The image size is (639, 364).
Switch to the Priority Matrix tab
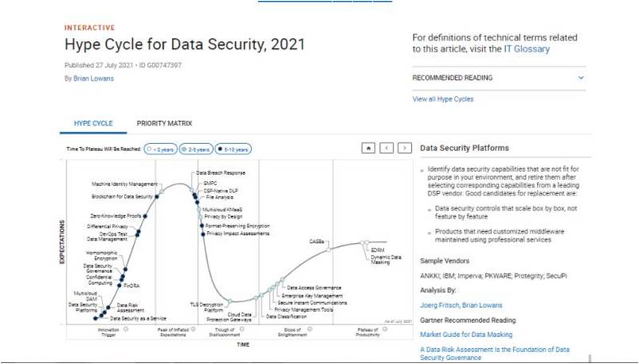click(x=164, y=123)
